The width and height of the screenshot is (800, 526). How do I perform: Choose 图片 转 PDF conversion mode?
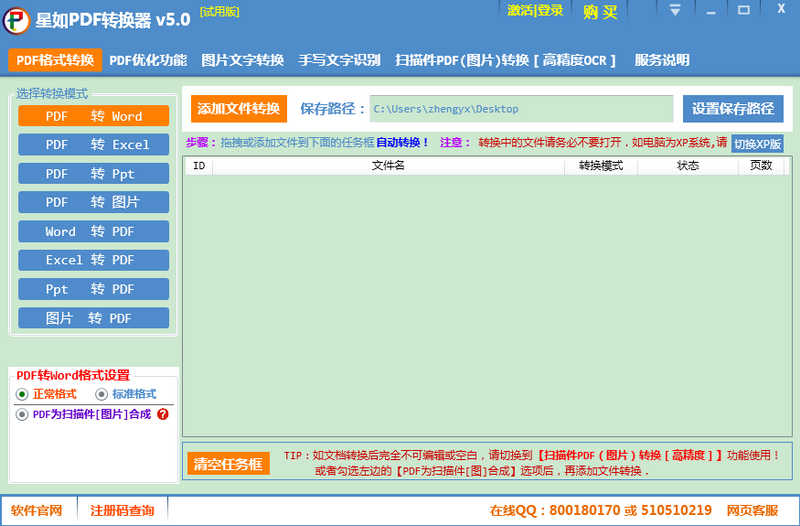click(93, 318)
